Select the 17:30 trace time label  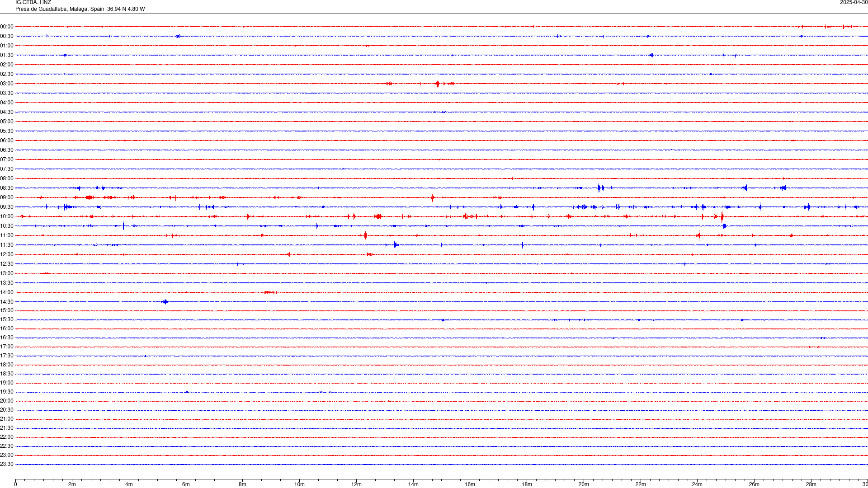(x=7, y=356)
